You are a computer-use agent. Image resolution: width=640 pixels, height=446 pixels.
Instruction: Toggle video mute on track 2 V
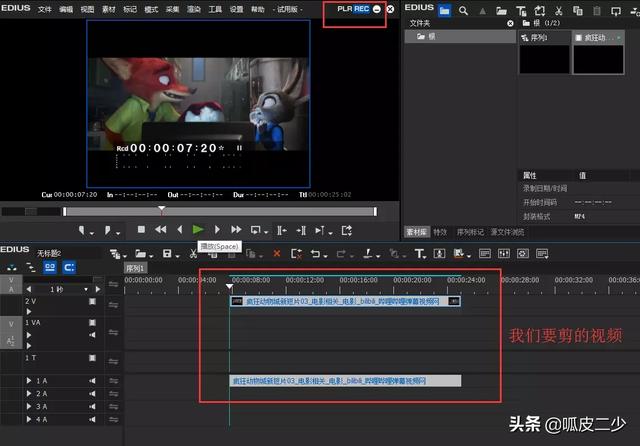click(93, 301)
